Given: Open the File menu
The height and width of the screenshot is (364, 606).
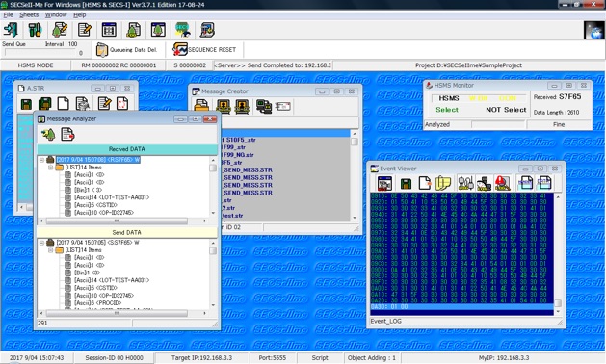Looking at the screenshot, I should coord(8,14).
